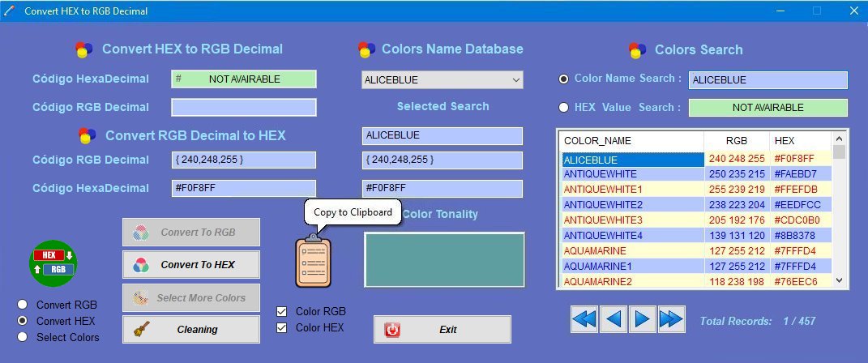Click the Color Tonality preview swatch
The width and height of the screenshot is (868, 363).
444,259
